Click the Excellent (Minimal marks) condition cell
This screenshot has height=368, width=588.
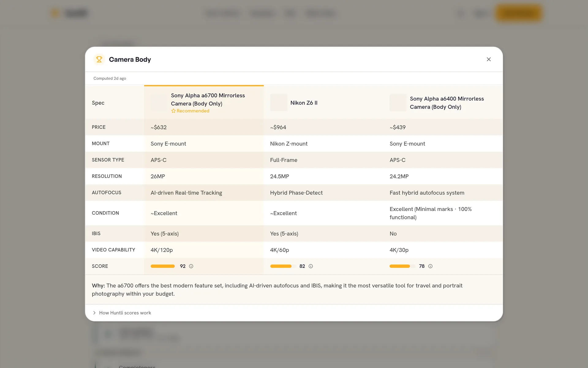click(443, 213)
